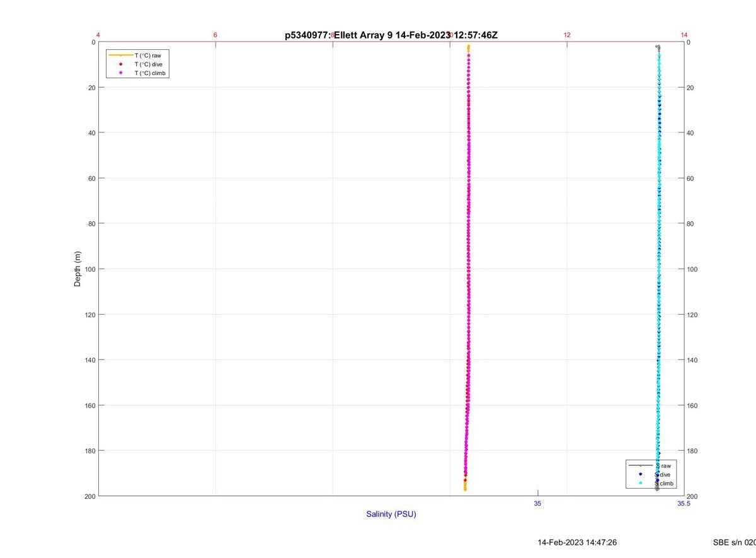Click gray line sample for S raw
Viewport: 756px width, 558px height.
point(640,465)
